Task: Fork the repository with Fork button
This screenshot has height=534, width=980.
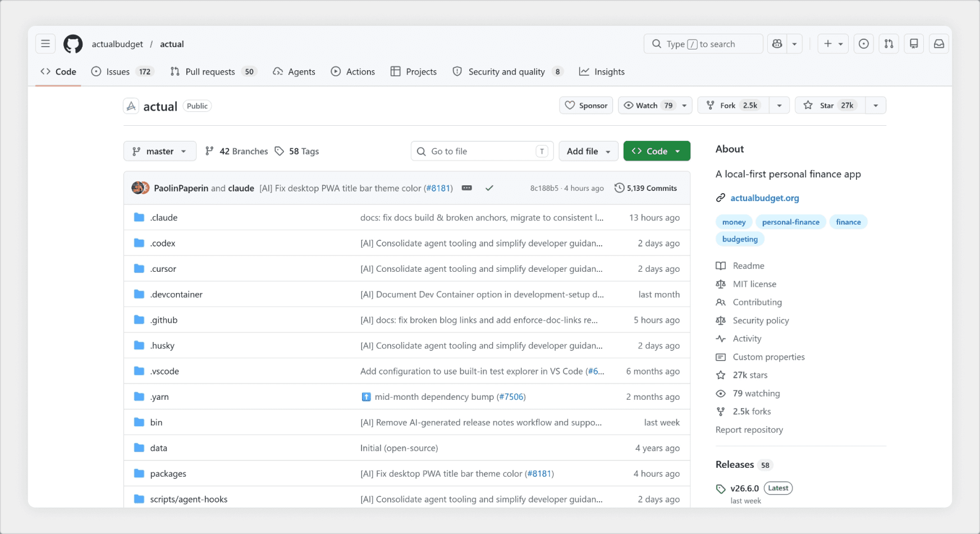Action: tap(733, 106)
